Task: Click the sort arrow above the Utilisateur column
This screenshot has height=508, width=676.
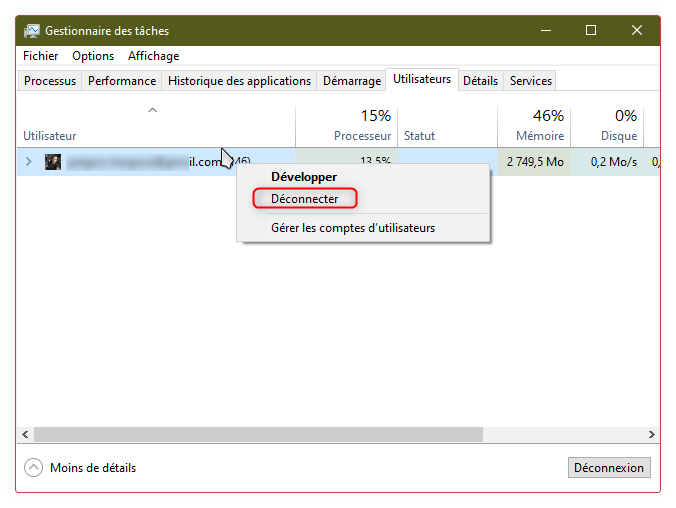Action: [152, 110]
